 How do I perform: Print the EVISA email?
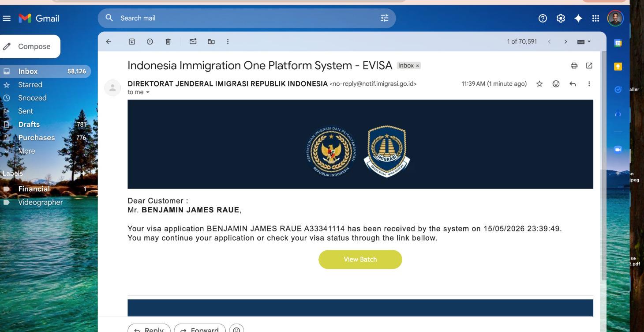574,66
